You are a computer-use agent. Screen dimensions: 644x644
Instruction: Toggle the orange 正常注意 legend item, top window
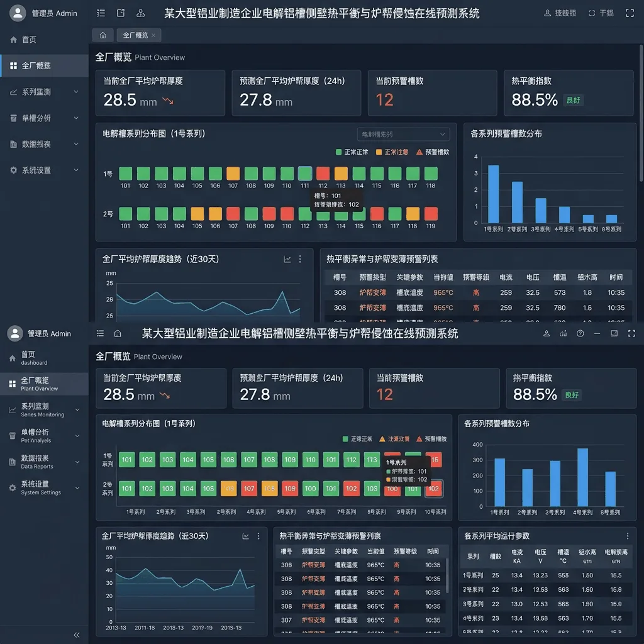[392, 152]
